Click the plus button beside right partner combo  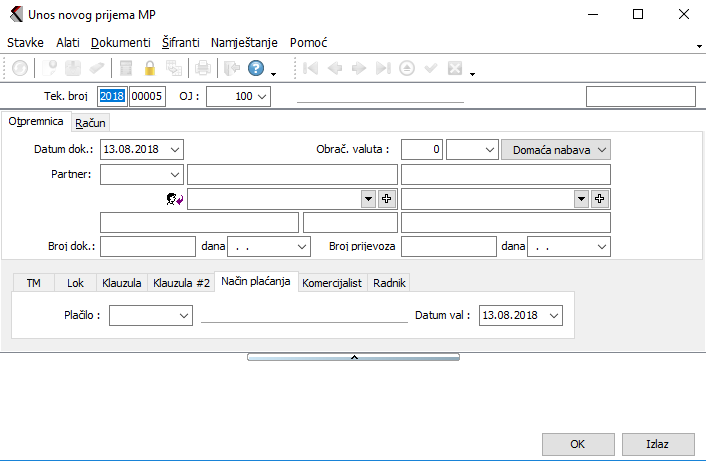tap(600, 199)
